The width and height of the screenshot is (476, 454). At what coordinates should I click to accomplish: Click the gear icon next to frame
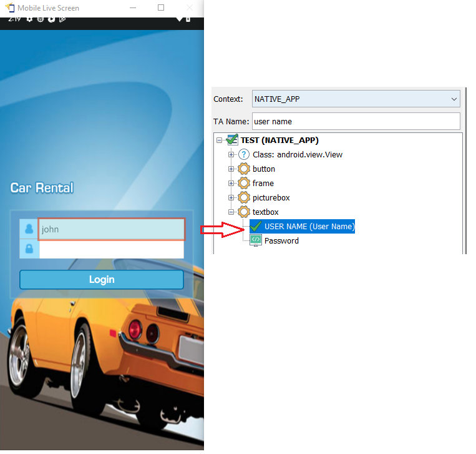[x=244, y=183]
